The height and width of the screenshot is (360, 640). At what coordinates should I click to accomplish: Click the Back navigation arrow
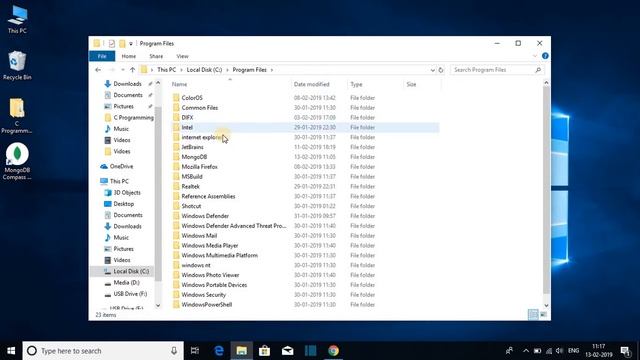click(98, 70)
